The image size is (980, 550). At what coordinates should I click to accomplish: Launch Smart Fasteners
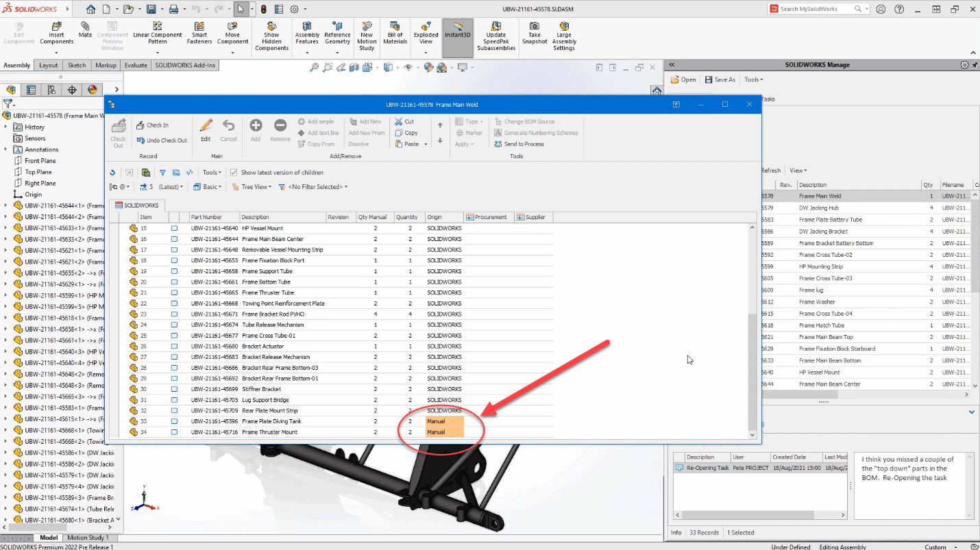pyautogui.click(x=199, y=34)
